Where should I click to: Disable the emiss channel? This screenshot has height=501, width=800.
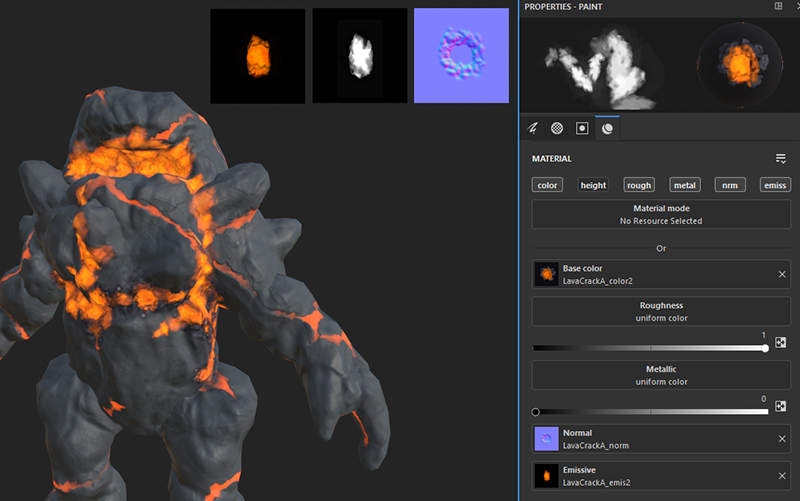point(775,185)
